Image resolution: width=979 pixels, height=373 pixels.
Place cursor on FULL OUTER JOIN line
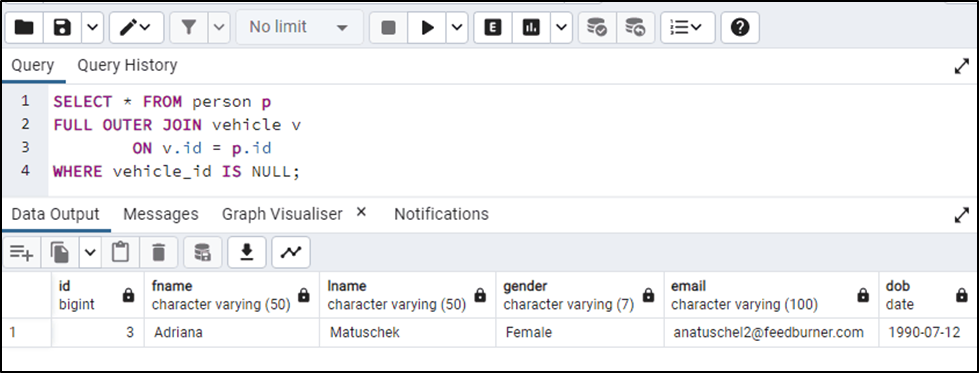pos(177,125)
